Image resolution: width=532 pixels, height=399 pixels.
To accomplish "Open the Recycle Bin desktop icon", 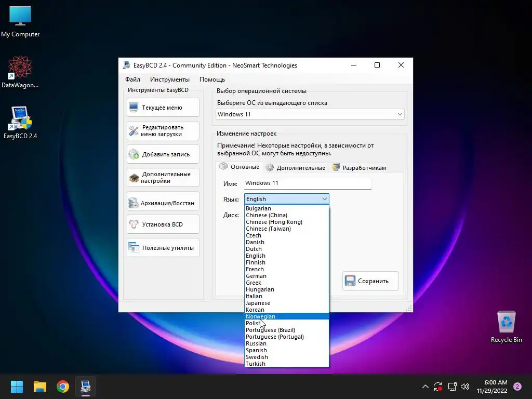I will [506, 327].
